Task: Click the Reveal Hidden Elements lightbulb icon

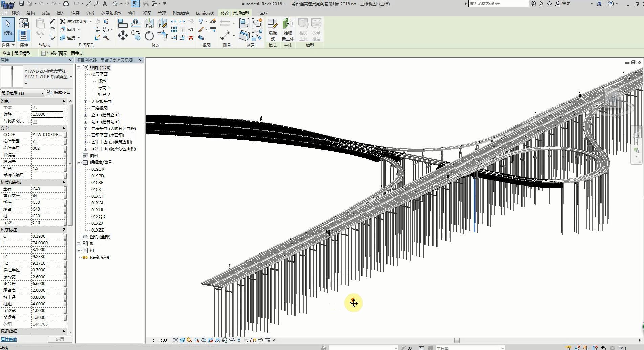Action: pos(239,340)
